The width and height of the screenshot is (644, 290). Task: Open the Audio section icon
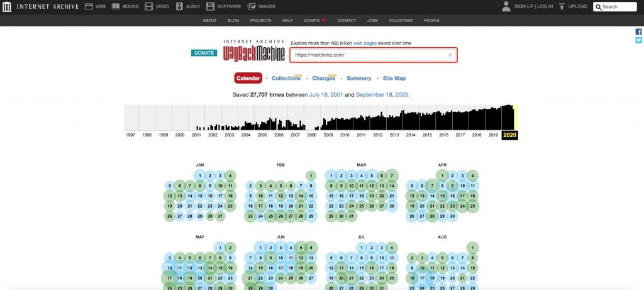tap(179, 6)
